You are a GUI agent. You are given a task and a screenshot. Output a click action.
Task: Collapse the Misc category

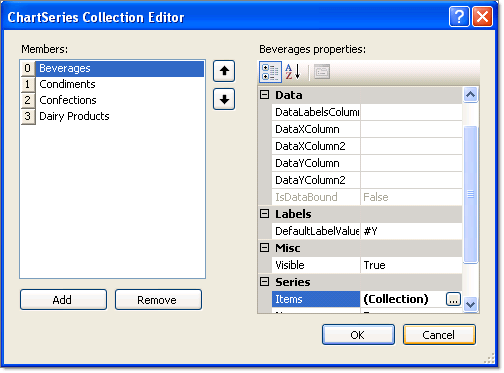(x=264, y=248)
